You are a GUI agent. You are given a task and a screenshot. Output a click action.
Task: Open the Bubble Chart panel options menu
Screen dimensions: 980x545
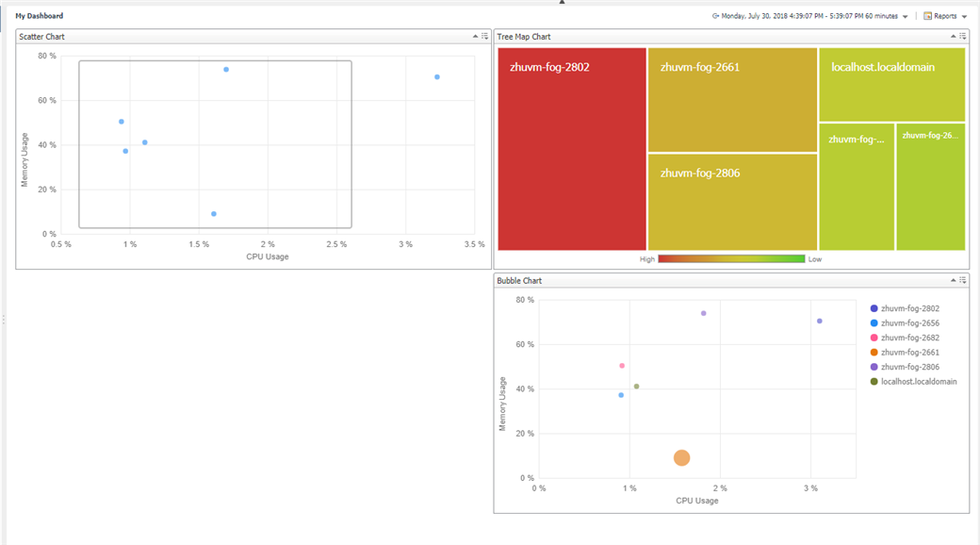tap(962, 280)
